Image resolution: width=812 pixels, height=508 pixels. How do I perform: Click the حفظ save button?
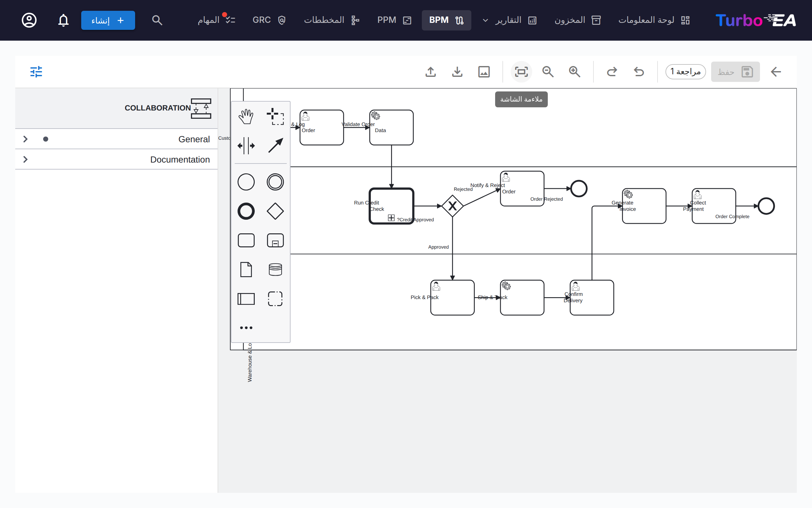[x=735, y=71]
